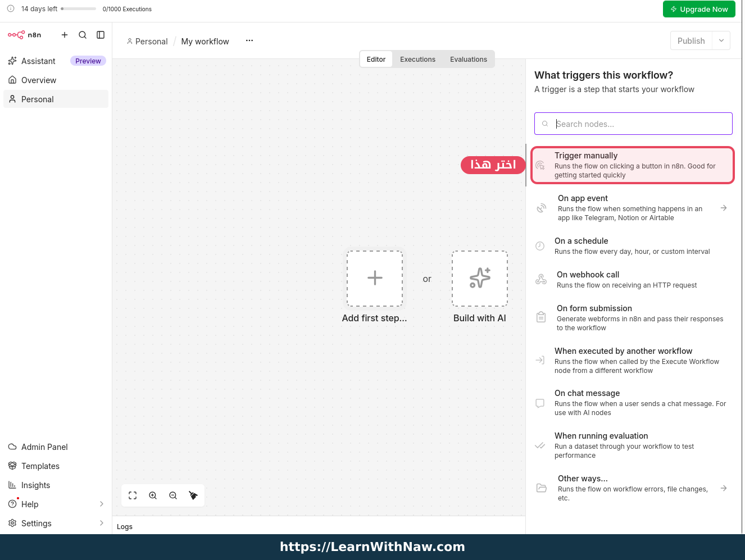Select Trigger manually option

633,165
